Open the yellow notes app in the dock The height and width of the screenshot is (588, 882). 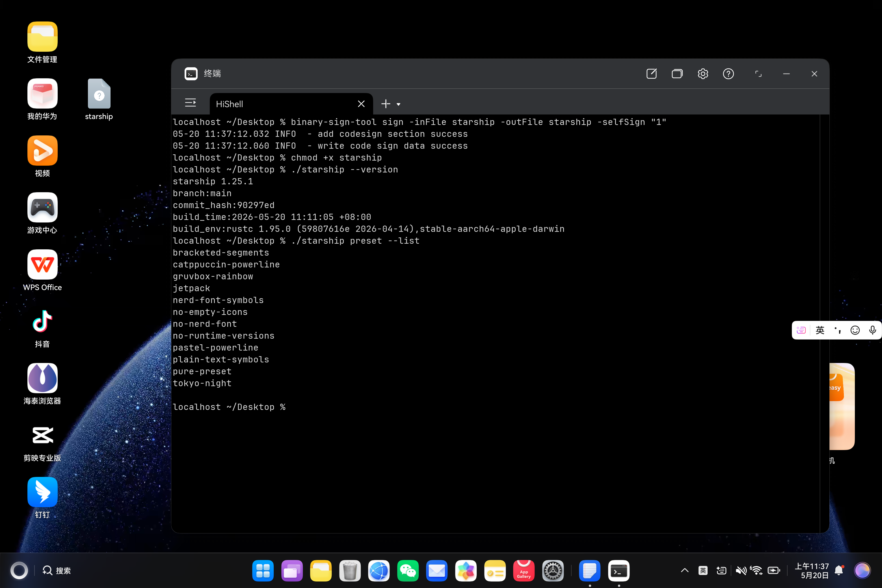coord(495,571)
